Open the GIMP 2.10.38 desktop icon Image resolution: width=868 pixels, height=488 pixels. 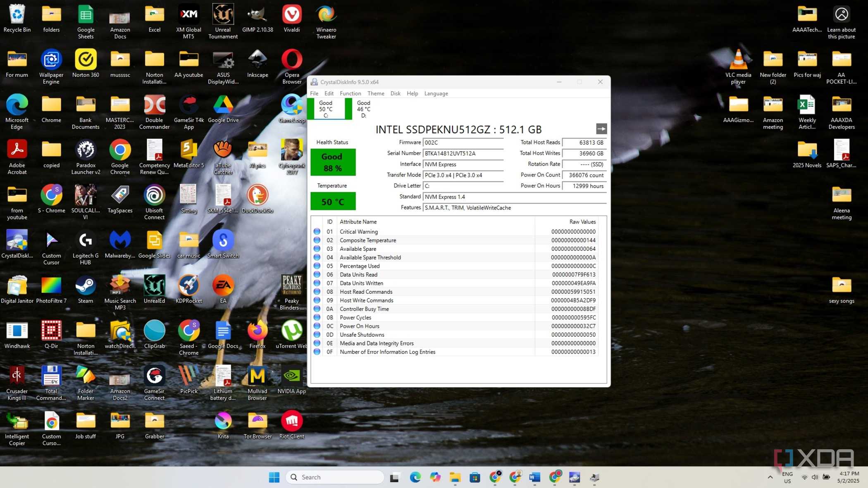click(x=258, y=19)
